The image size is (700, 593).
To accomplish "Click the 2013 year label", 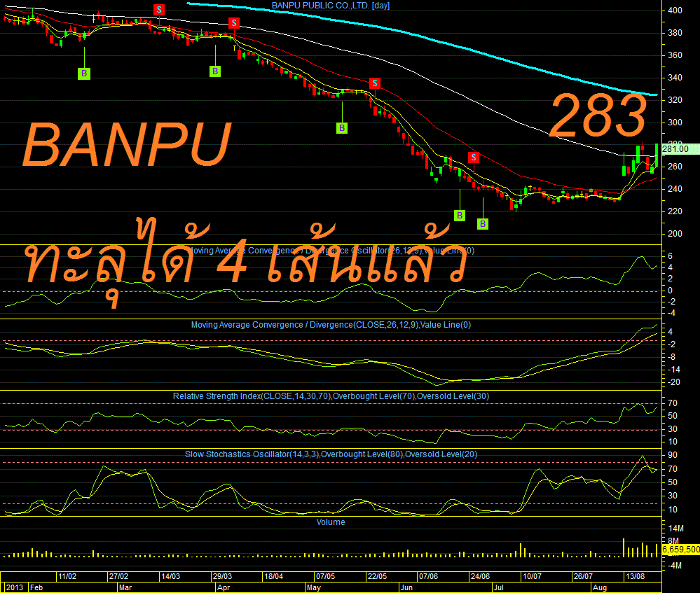I will (15, 587).
